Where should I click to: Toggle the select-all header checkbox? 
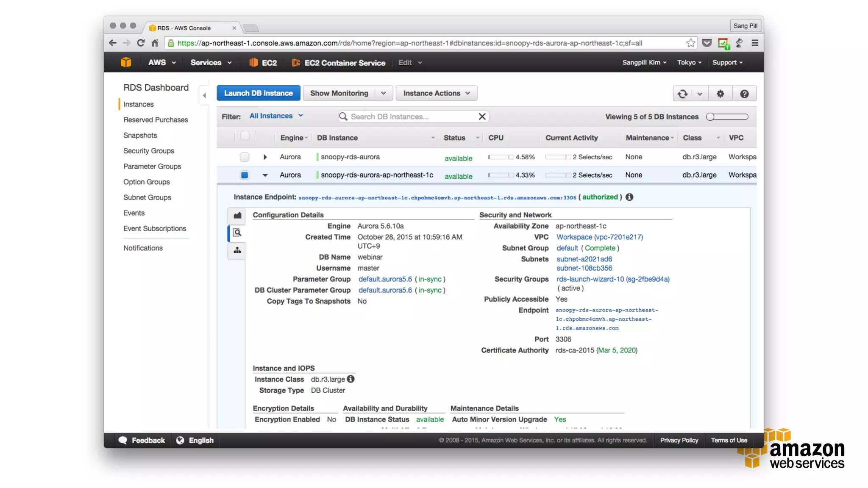point(245,136)
